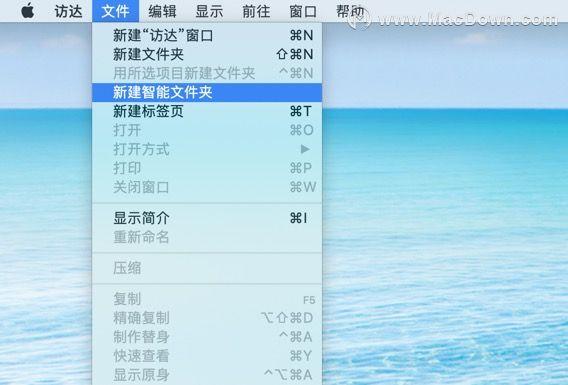This screenshot has height=385, width=568.
Task: Open the 编辑 menu
Action: [x=162, y=11]
